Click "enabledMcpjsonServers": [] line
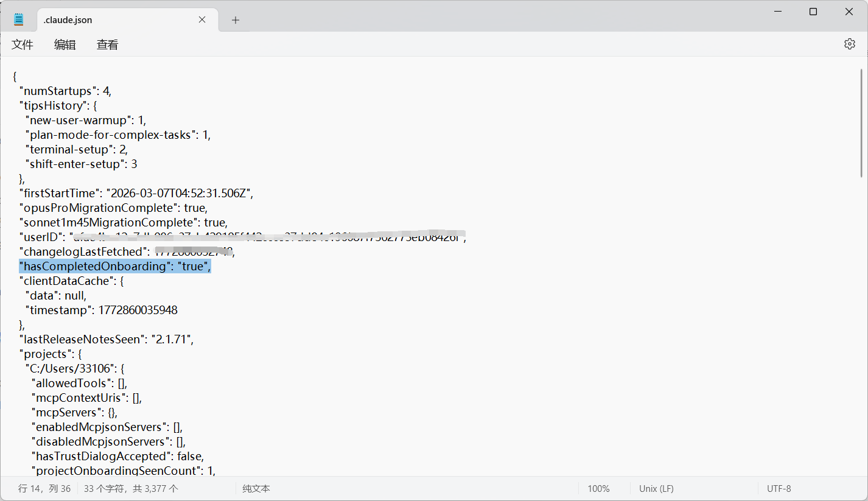The image size is (868, 501). (107, 427)
